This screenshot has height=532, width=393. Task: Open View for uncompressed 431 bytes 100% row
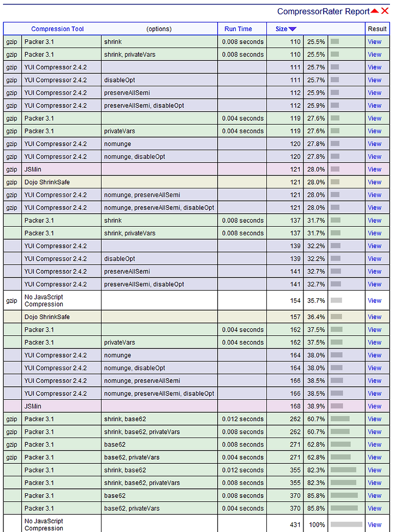(374, 524)
